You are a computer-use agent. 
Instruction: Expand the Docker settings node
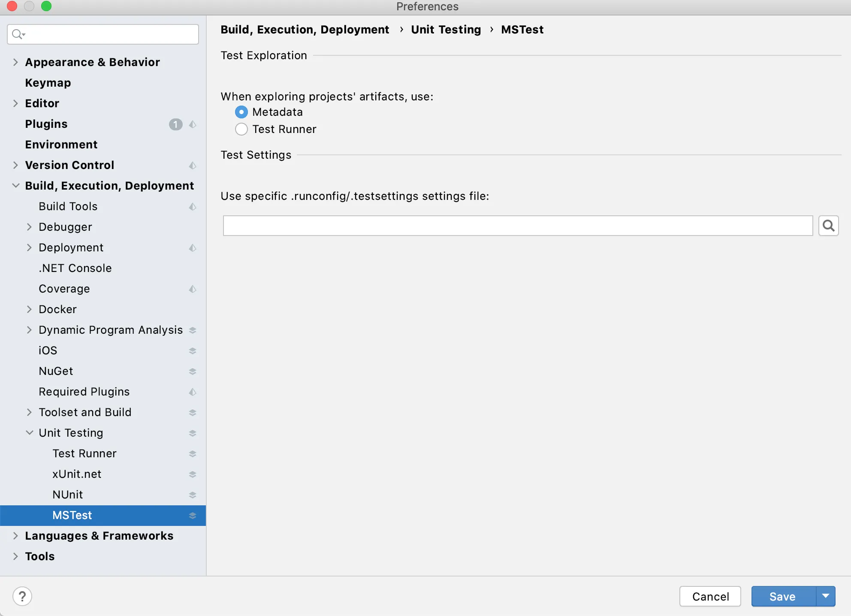[x=29, y=309]
